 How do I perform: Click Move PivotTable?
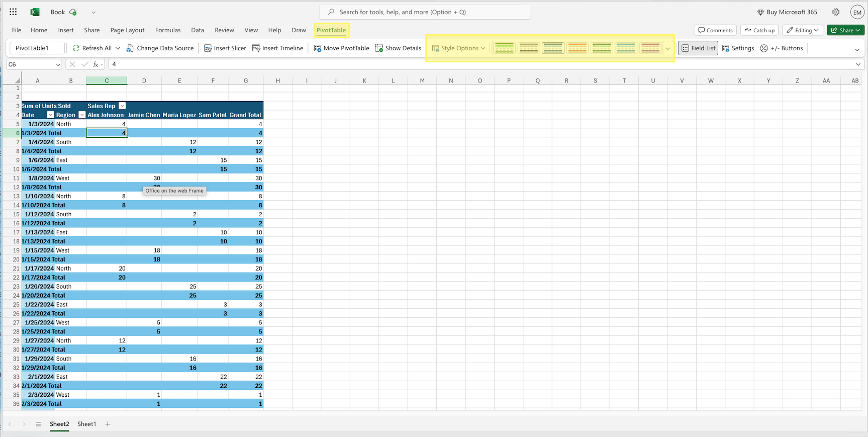point(342,48)
